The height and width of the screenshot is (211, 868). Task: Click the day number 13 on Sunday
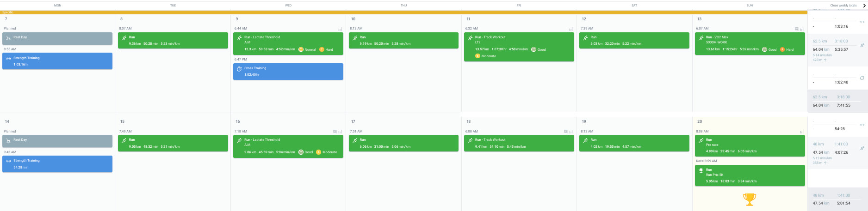pos(699,19)
